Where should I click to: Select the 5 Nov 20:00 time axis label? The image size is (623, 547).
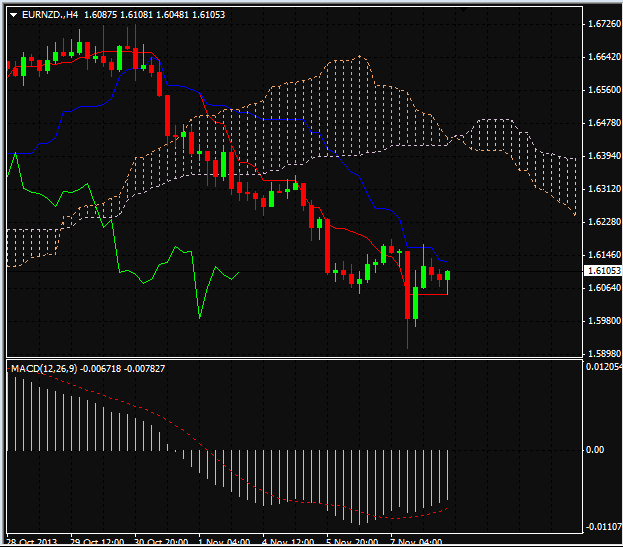(352, 543)
